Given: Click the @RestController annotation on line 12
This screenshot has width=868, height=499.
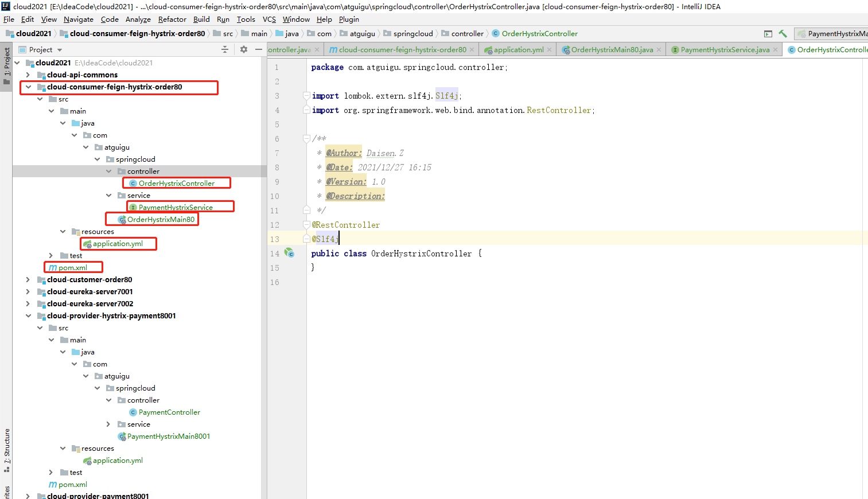Looking at the screenshot, I should pos(346,225).
